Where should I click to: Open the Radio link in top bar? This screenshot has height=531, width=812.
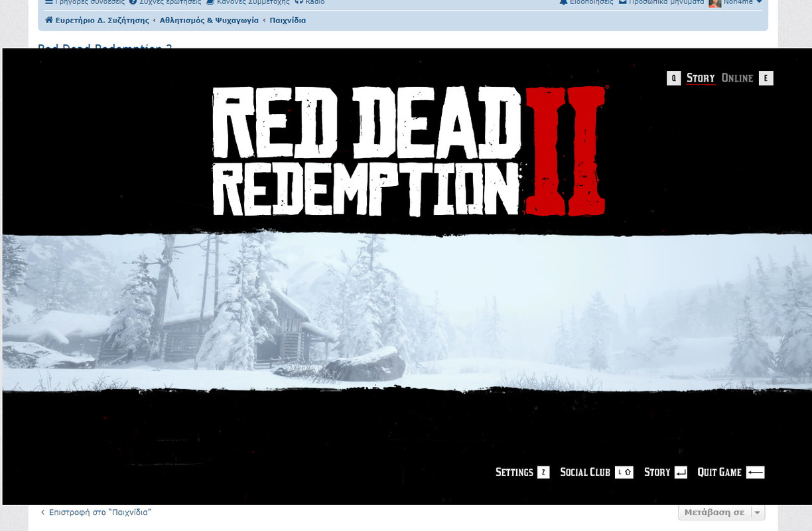[310, 3]
